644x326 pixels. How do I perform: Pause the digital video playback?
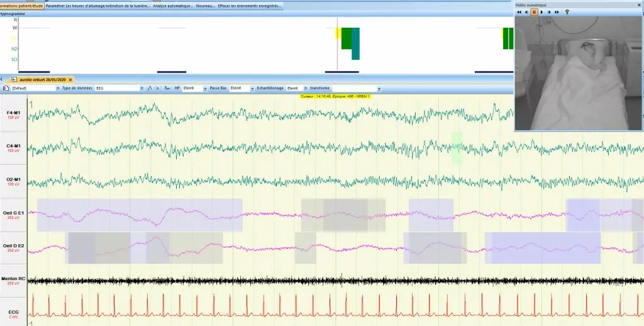coord(534,12)
